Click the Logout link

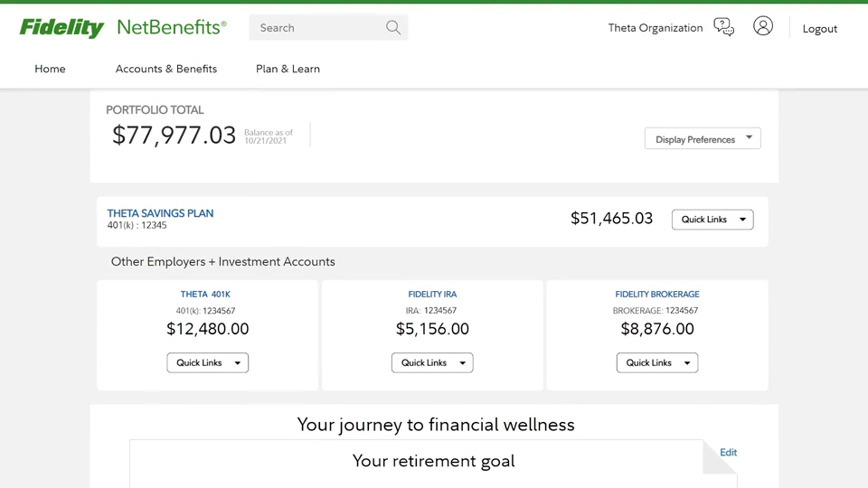click(x=819, y=29)
